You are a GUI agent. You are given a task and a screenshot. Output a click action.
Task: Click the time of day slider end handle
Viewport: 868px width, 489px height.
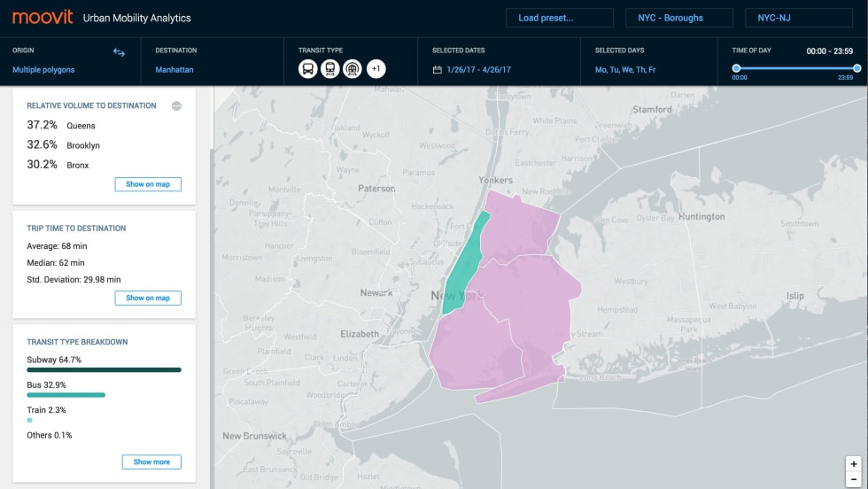pyautogui.click(x=856, y=68)
